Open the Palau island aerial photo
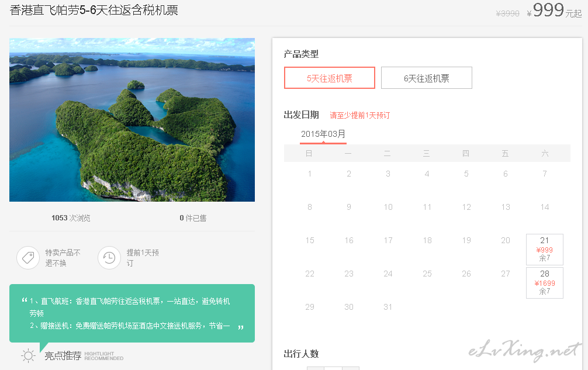This screenshot has height=370, width=588. (132, 120)
